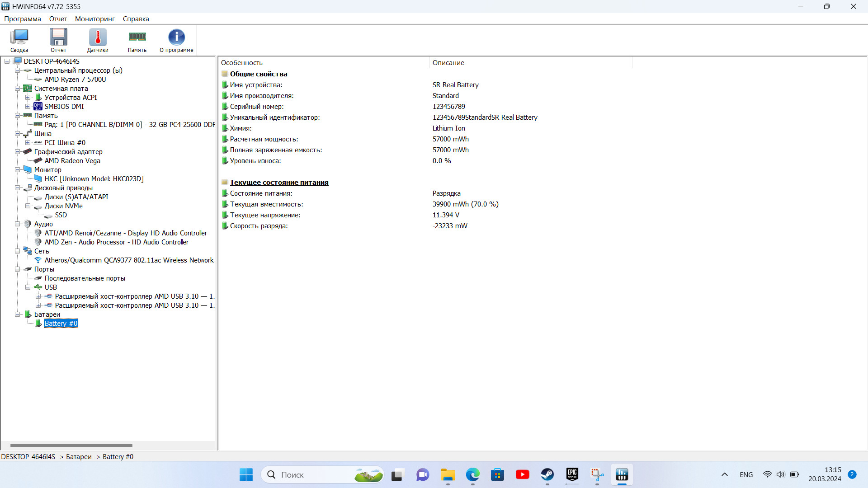The height and width of the screenshot is (488, 868).
Task: Click the Сеть network icon in tree
Action: tap(28, 251)
